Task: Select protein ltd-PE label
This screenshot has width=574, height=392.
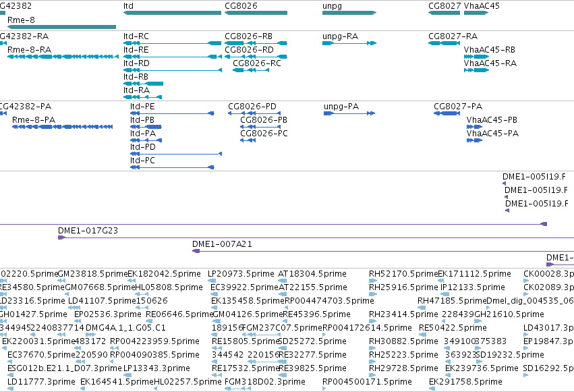Action: click(142, 107)
